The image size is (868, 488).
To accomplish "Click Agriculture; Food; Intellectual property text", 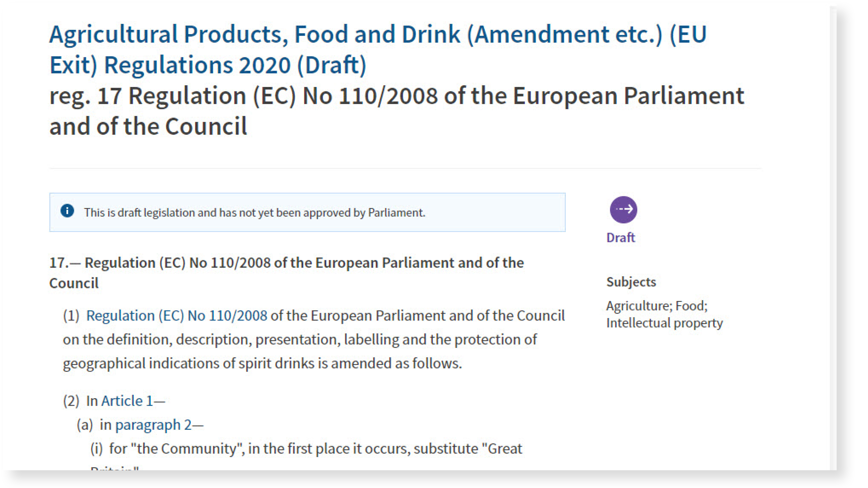I will pos(665,314).
